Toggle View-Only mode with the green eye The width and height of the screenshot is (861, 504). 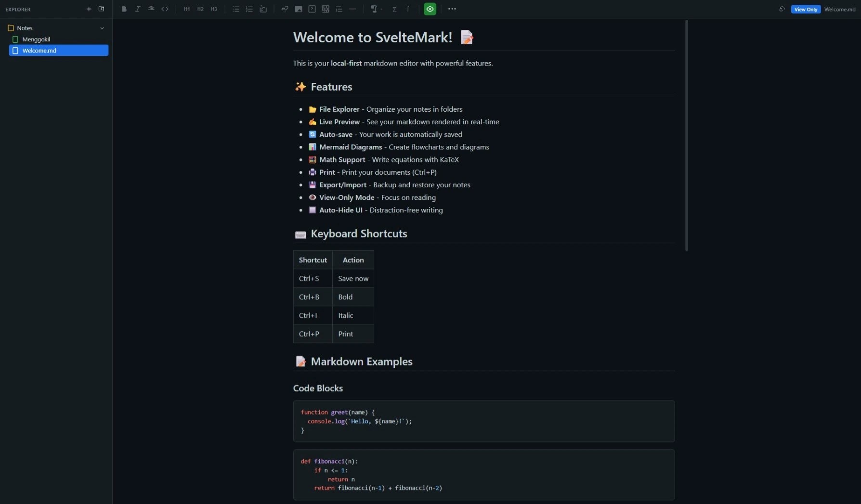tap(430, 9)
